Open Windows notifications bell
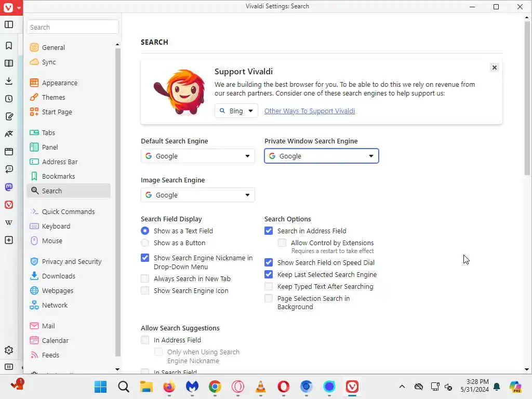This screenshot has height=399, width=532. coord(497,387)
